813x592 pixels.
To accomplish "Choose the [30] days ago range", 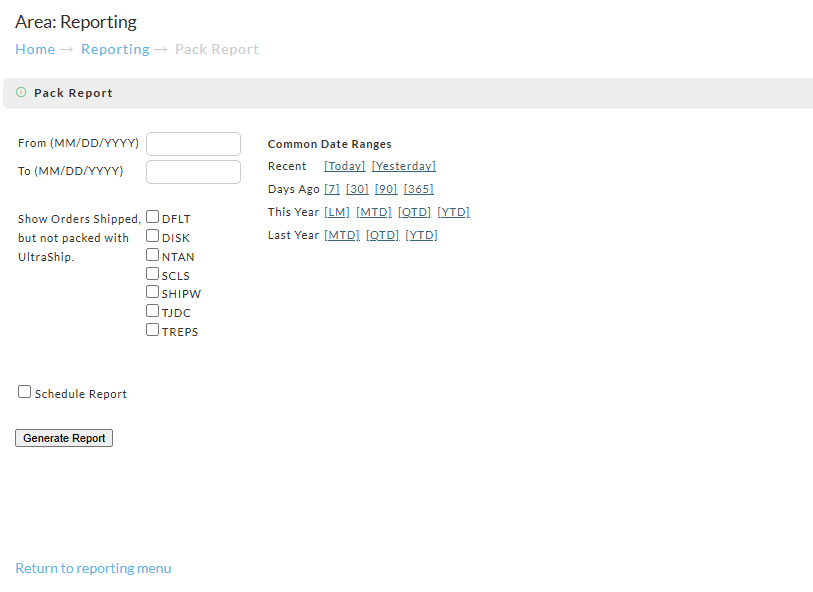I will pyautogui.click(x=357, y=189).
